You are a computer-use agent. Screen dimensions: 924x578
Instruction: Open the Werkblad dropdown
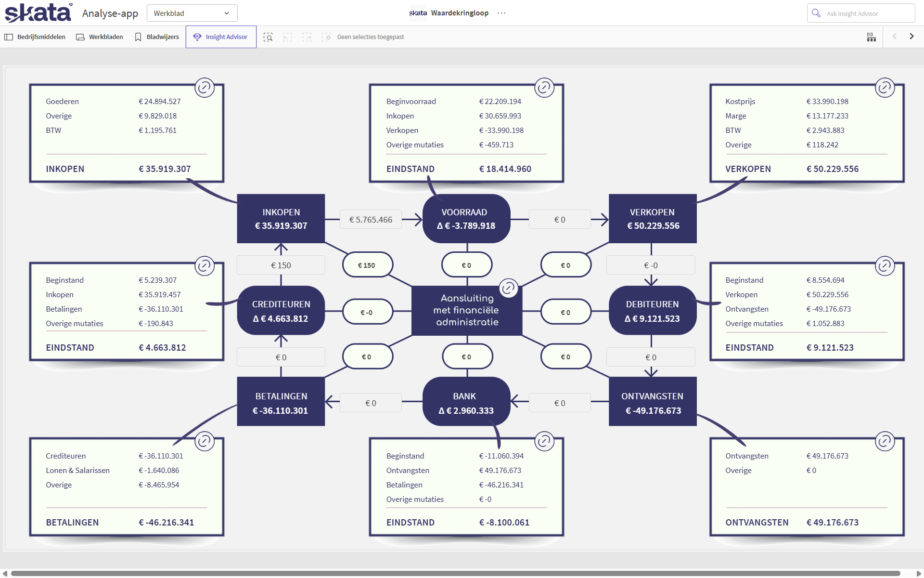[x=192, y=13]
